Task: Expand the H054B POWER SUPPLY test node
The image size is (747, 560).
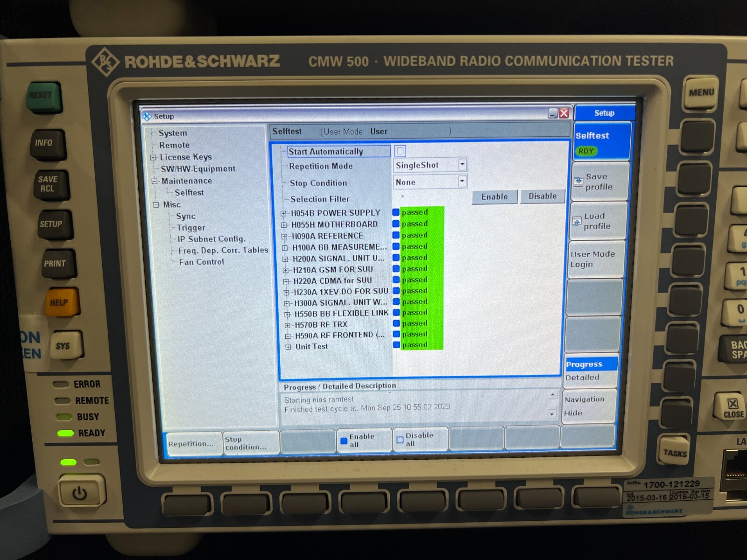Action: 283,213
